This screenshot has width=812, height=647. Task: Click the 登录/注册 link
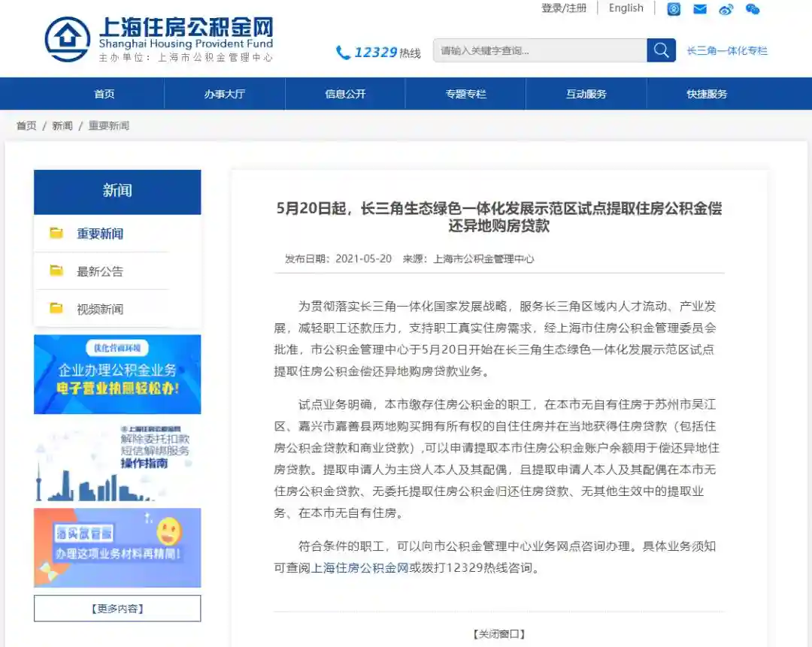[564, 8]
